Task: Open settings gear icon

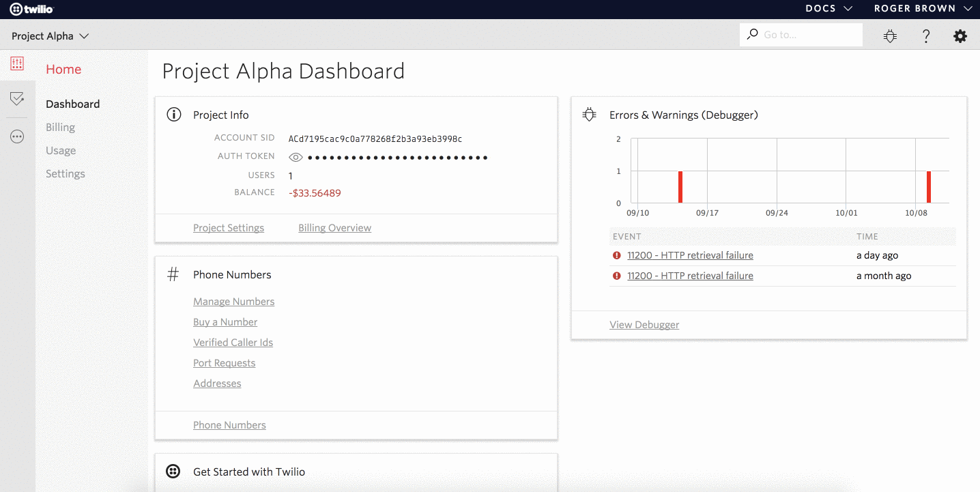Action: click(x=960, y=36)
